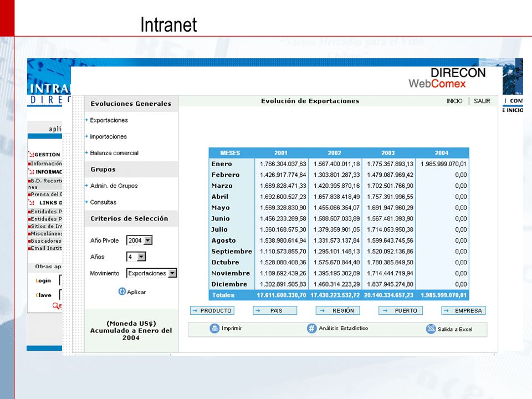Click GESTION in the background Intranet sidebar
This screenshot has width=532, height=399.
[x=47, y=155]
